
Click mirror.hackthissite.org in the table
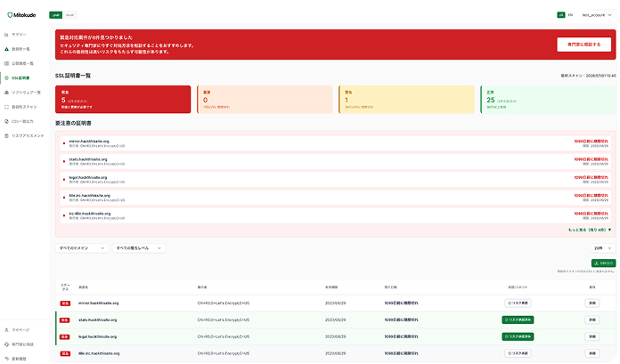pos(99,303)
